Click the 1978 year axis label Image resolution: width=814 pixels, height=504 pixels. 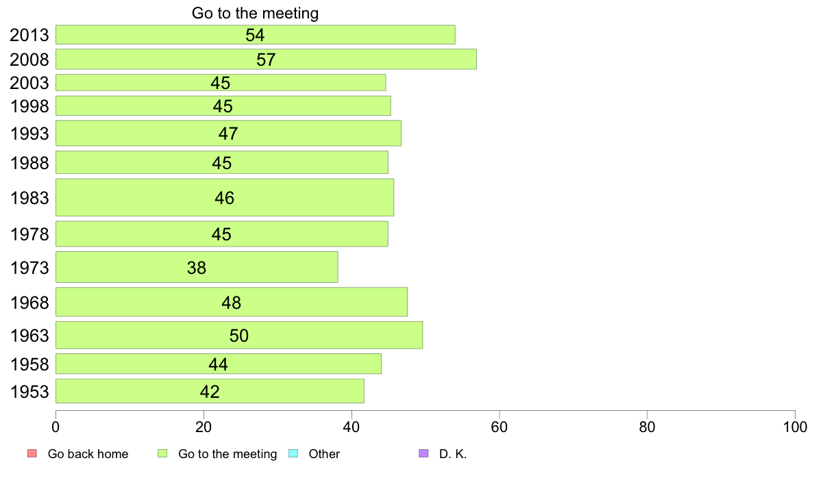(29, 234)
